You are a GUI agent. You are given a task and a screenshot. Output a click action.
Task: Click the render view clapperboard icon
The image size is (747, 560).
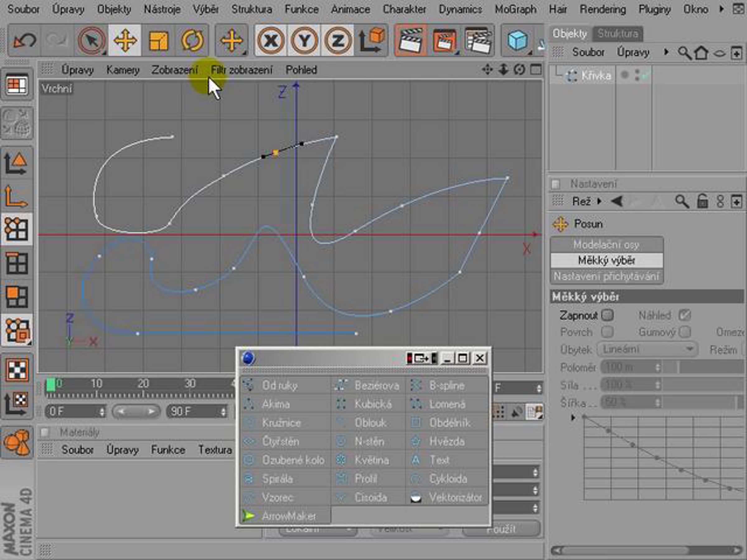[410, 41]
